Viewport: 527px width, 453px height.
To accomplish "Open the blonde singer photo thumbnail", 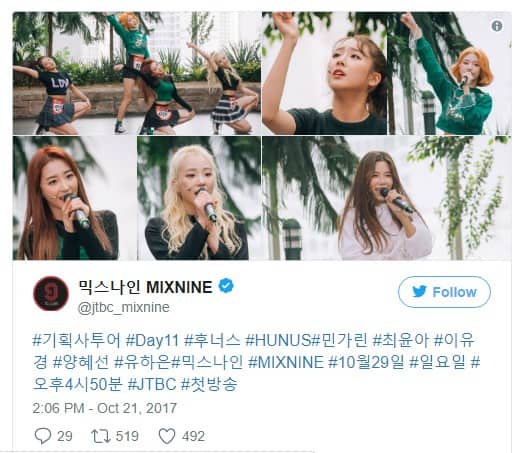I will [199, 198].
